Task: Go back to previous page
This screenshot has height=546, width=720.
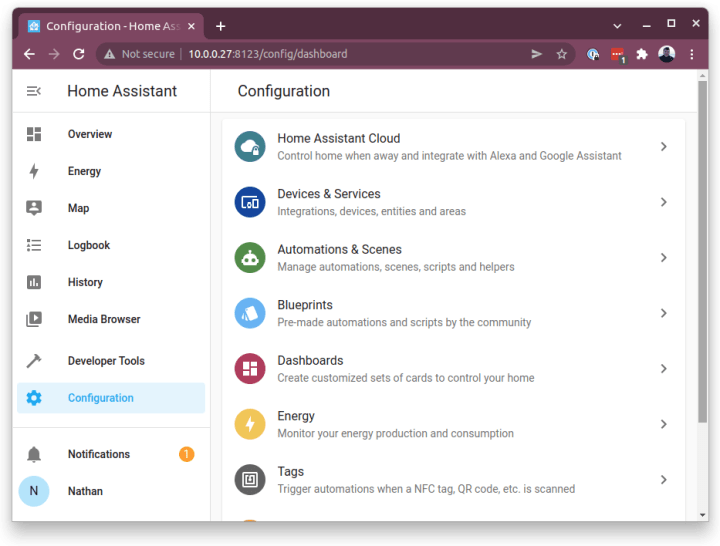Action: pyautogui.click(x=29, y=54)
